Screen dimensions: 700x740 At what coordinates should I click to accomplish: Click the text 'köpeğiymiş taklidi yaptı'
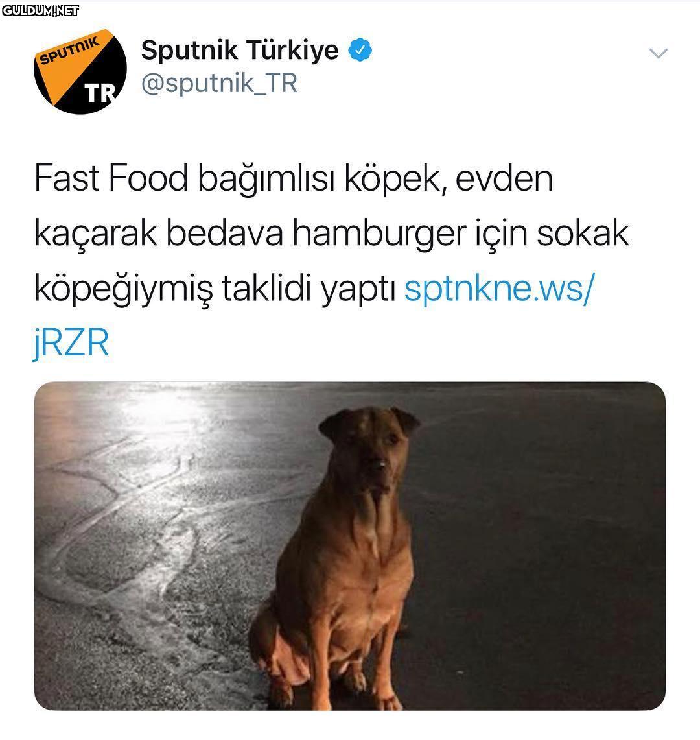point(215,289)
